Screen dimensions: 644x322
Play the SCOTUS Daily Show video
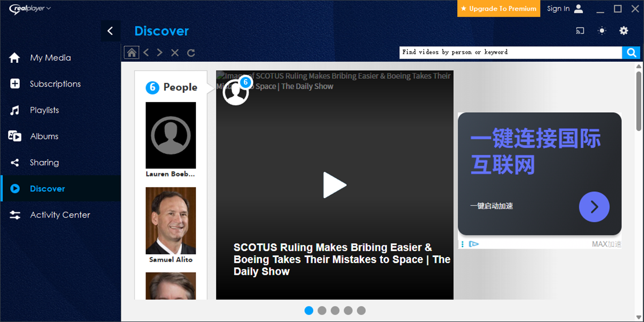click(334, 185)
